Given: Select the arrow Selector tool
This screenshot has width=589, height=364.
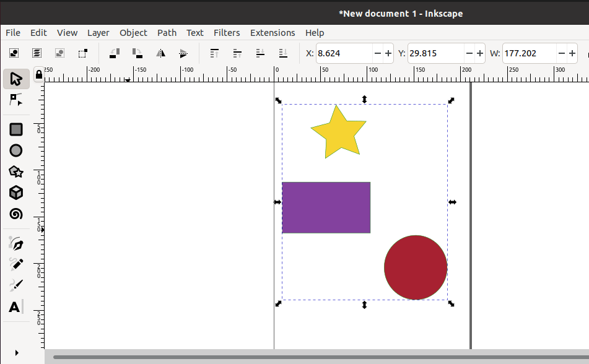Looking at the screenshot, I should [15, 79].
